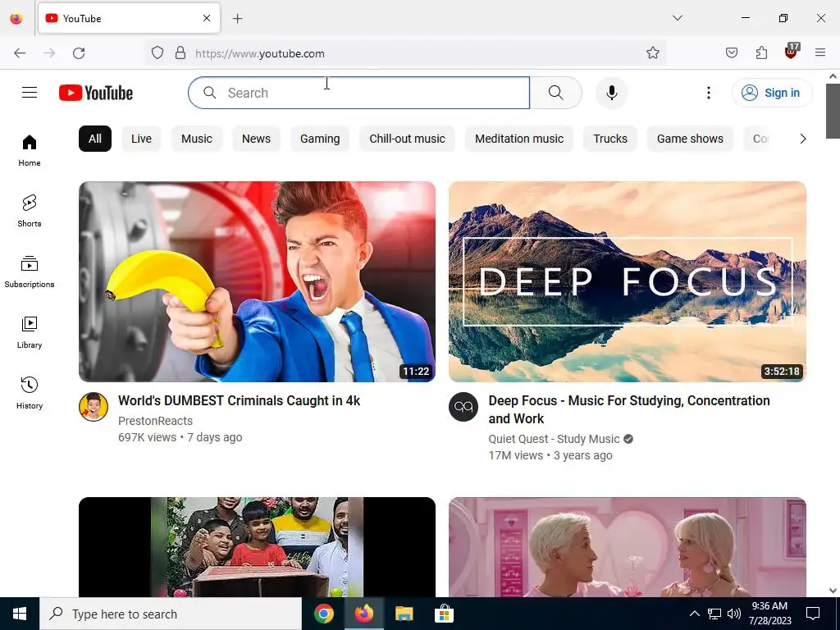The width and height of the screenshot is (840, 630).
Task: Open PrestonReacts channel avatar
Action: coord(94,407)
